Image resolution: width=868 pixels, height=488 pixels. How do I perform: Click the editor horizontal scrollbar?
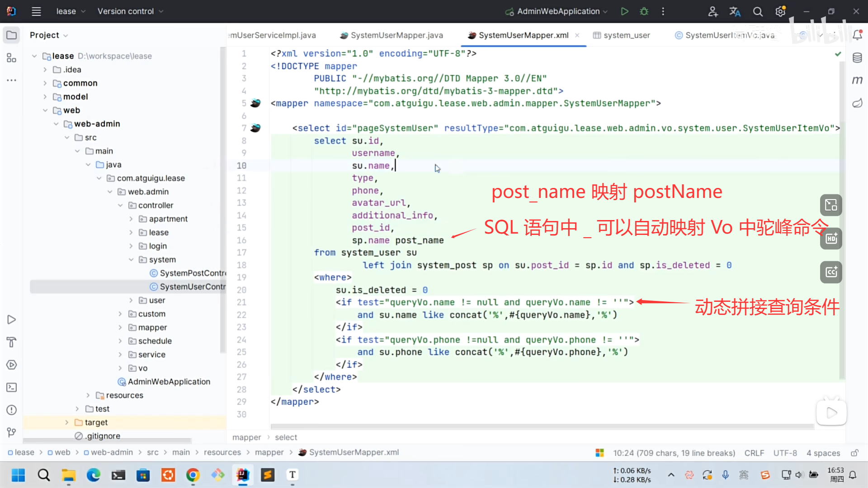[x=542, y=426]
